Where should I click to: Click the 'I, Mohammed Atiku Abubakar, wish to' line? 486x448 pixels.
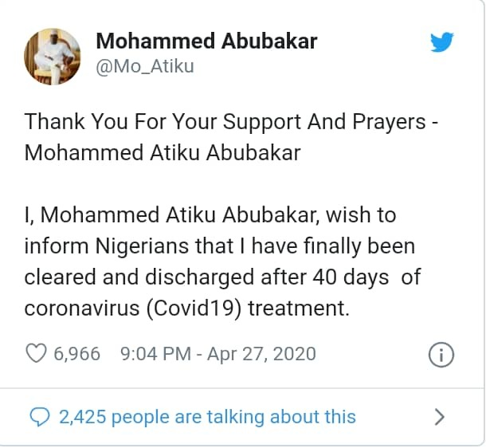210,216
